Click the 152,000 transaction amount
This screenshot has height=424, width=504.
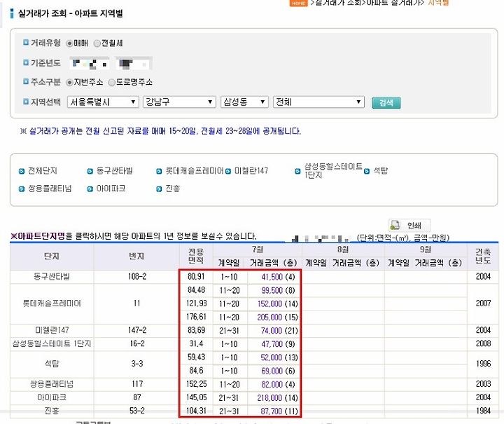coord(270,303)
